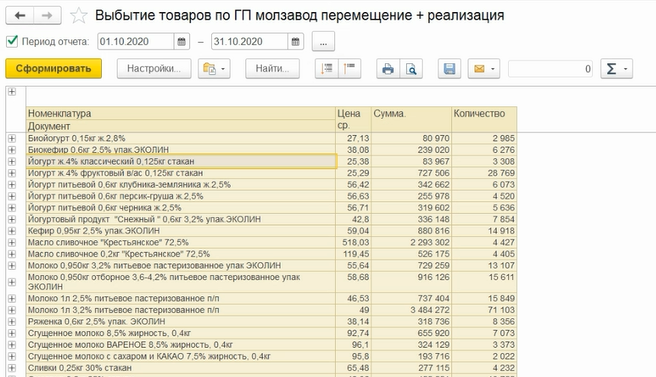656x377 pixels.
Task: Click the sum value field showing 0
Action: pos(550,69)
